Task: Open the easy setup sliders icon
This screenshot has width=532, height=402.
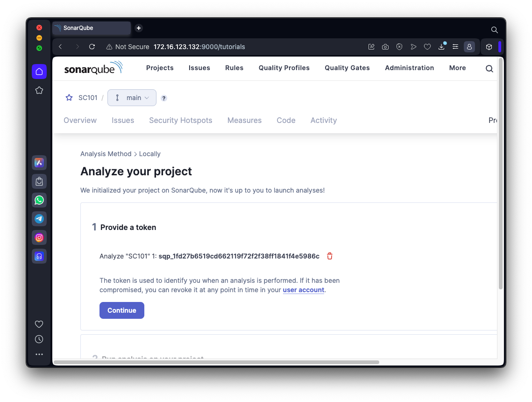Action: point(455,47)
